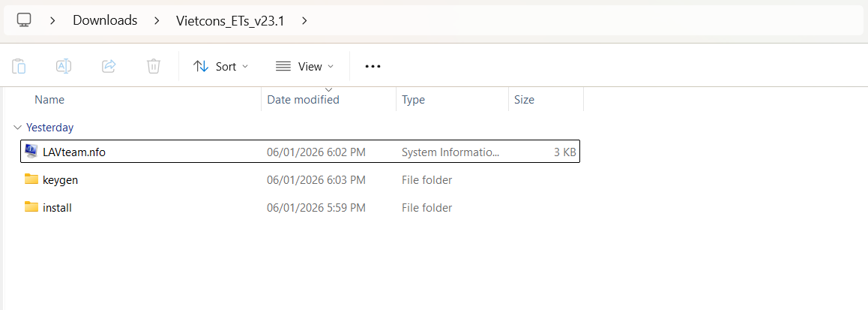Click the Paste clipboard icon
The width and height of the screenshot is (868, 310).
pos(19,66)
